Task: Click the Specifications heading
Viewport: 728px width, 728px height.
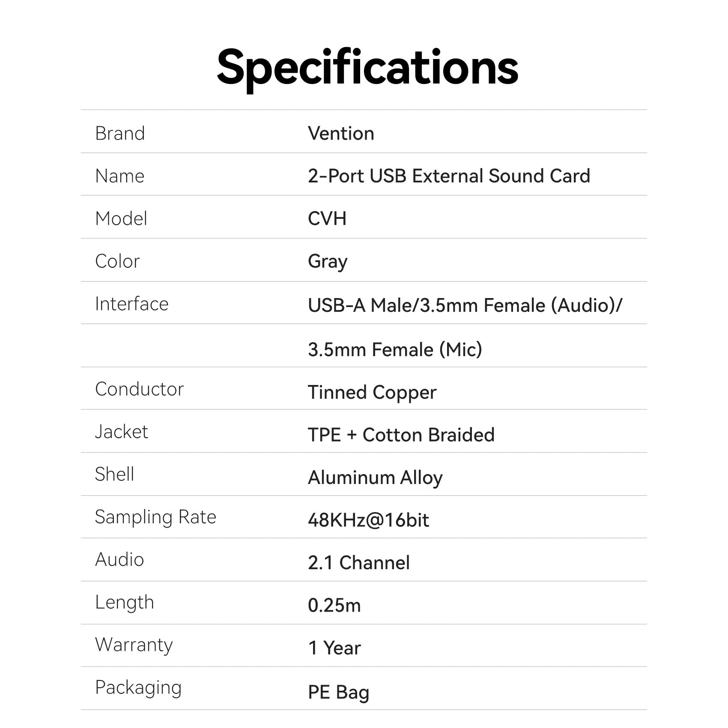Action: point(367,68)
